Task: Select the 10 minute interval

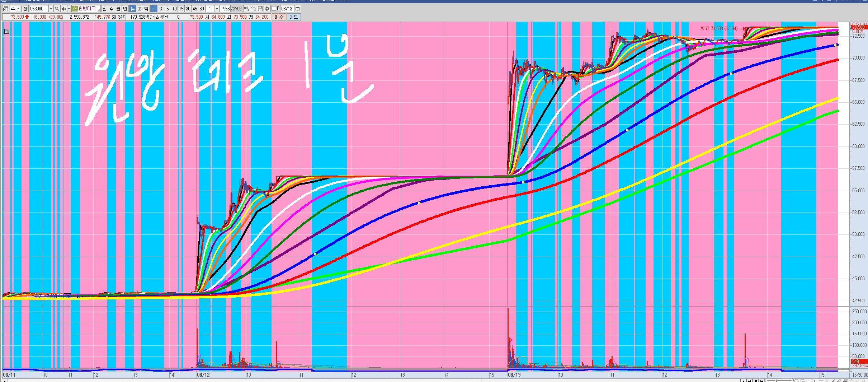Action: click(174, 9)
